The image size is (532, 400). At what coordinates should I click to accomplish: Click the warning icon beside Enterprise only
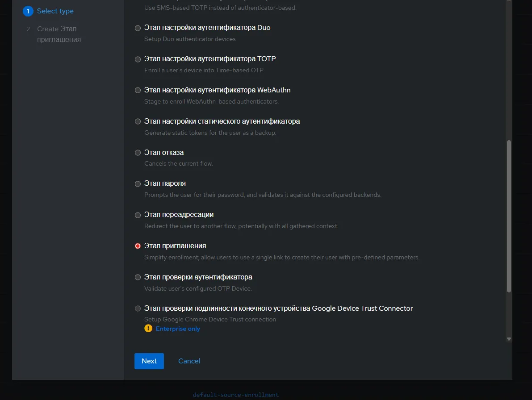(148, 328)
